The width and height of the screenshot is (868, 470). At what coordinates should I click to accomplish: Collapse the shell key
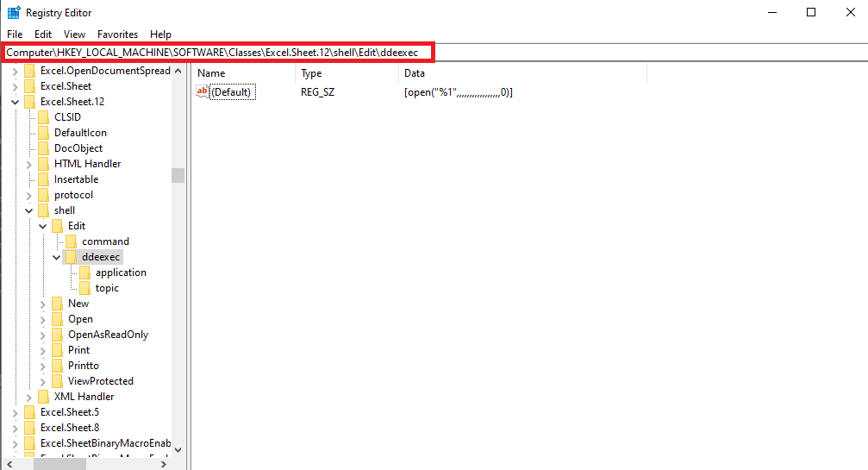coord(28,210)
